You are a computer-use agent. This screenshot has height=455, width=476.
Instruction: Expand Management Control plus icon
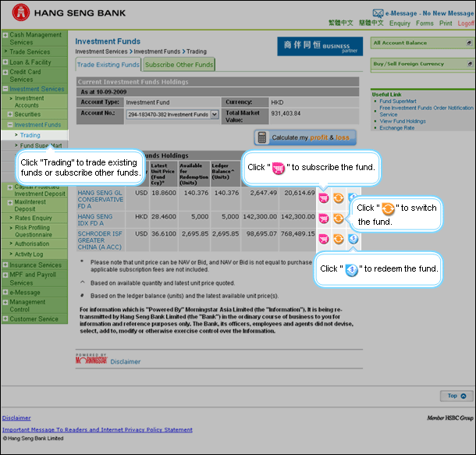click(x=5, y=302)
